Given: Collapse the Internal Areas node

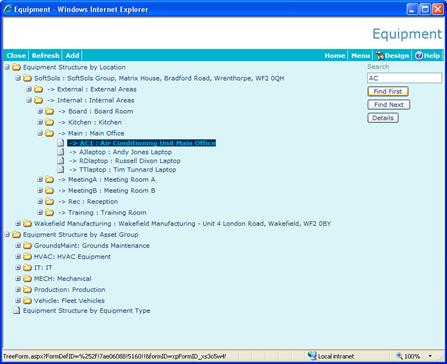Looking at the screenshot, I should coord(29,100).
